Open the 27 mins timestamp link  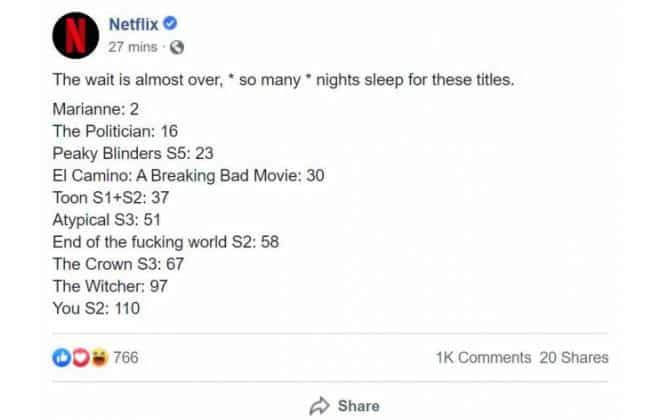[x=133, y=47]
